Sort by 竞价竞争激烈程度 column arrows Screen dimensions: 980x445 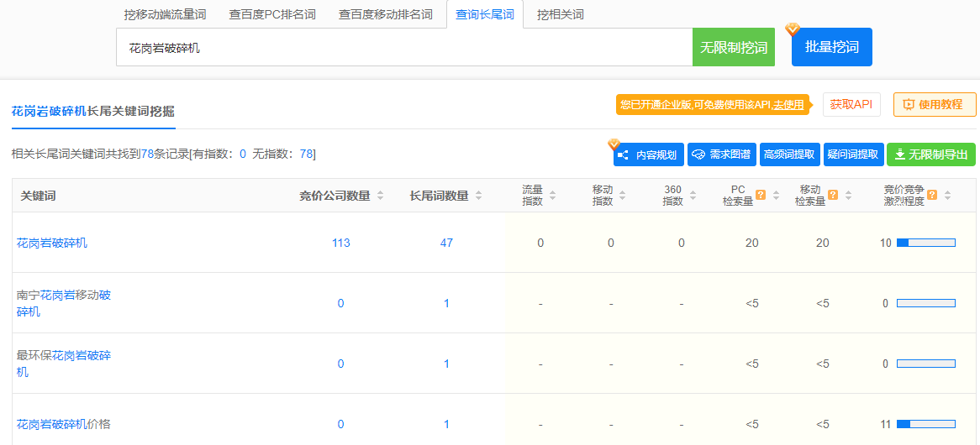(x=947, y=196)
